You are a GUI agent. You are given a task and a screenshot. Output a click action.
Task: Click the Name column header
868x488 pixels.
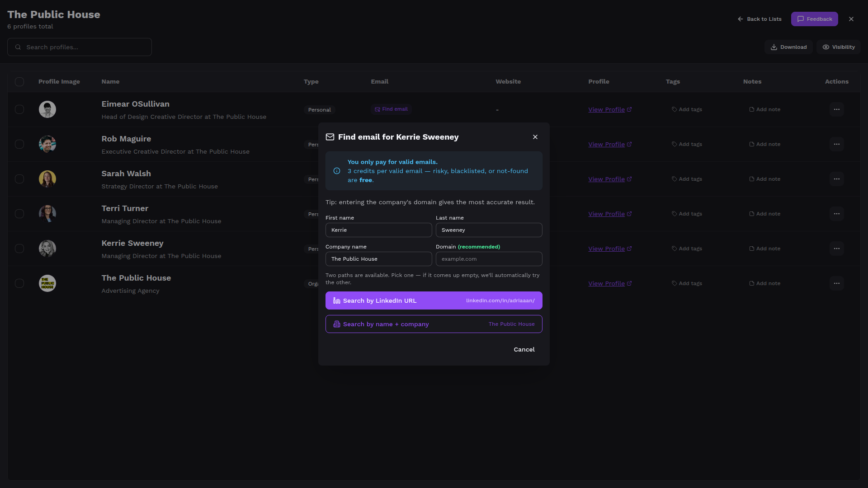click(110, 82)
